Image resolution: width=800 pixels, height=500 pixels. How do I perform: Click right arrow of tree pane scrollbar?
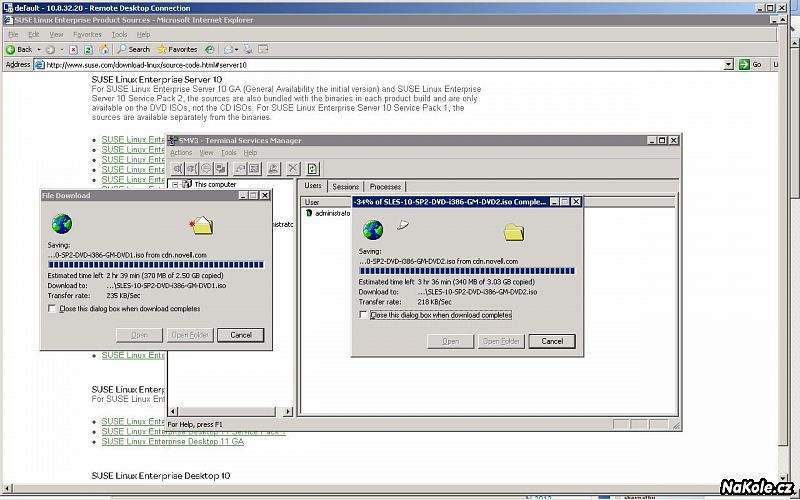(x=288, y=411)
